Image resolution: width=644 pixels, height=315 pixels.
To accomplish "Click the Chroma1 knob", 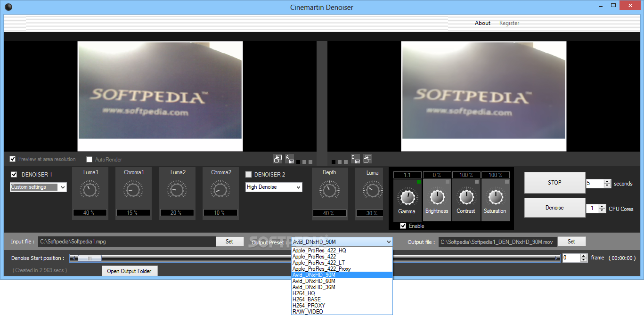I will click(133, 190).
